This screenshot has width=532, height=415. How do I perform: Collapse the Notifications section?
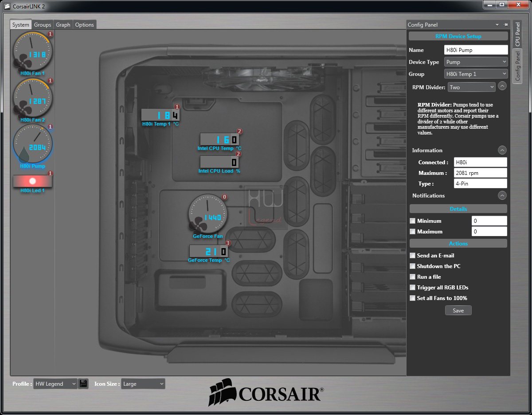[x=502, y=195]
